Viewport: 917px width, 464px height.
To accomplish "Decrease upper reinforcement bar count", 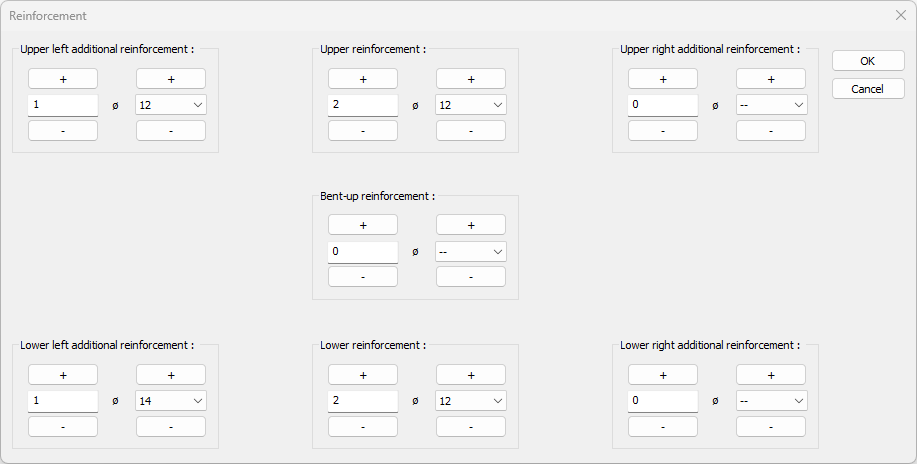I will [363, 131].
